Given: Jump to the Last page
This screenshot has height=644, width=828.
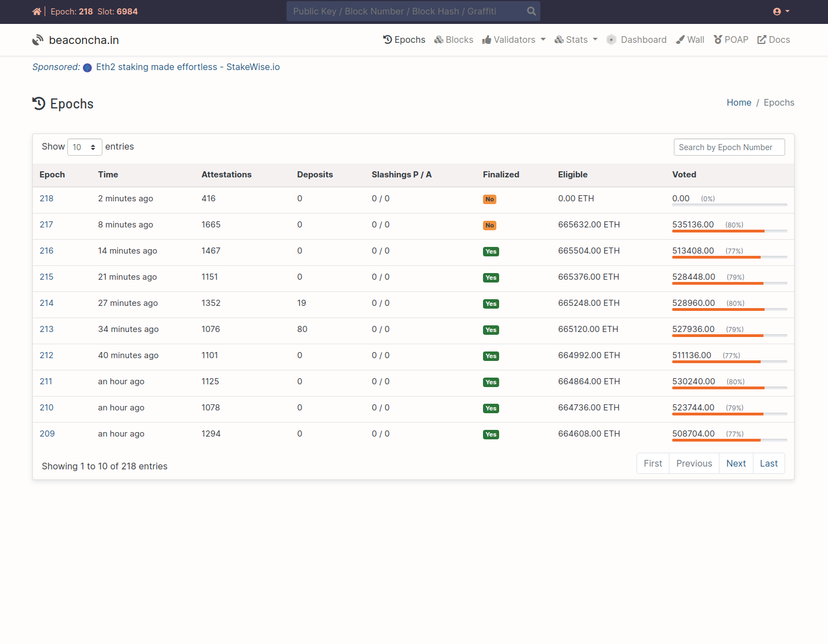Looking at the screenshot, I should [x=768, y=463].
